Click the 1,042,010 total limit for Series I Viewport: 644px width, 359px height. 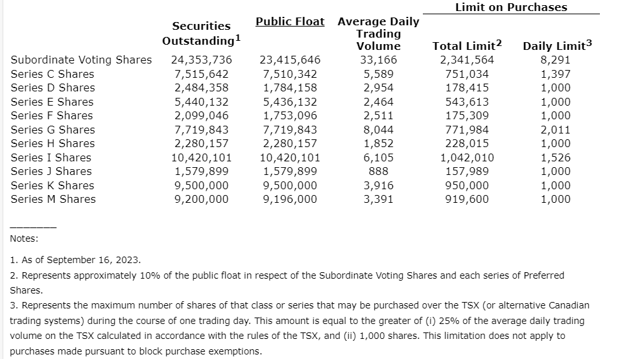tap(467, 157)
